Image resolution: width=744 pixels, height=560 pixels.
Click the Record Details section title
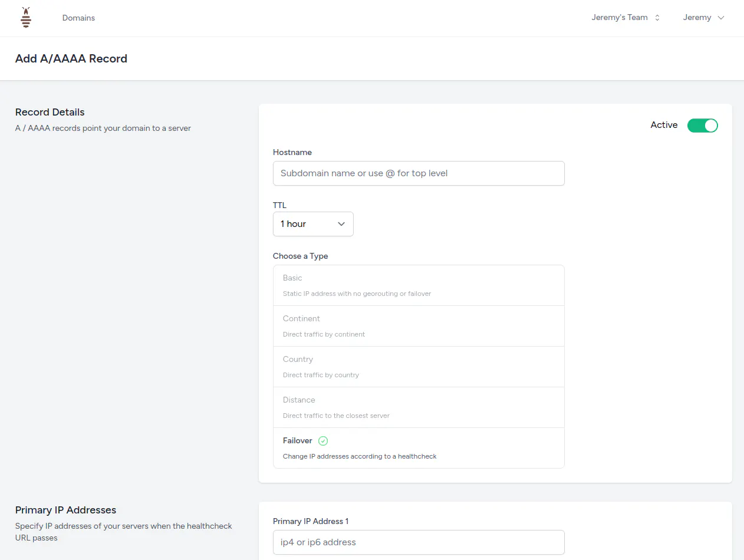point(50,112)
